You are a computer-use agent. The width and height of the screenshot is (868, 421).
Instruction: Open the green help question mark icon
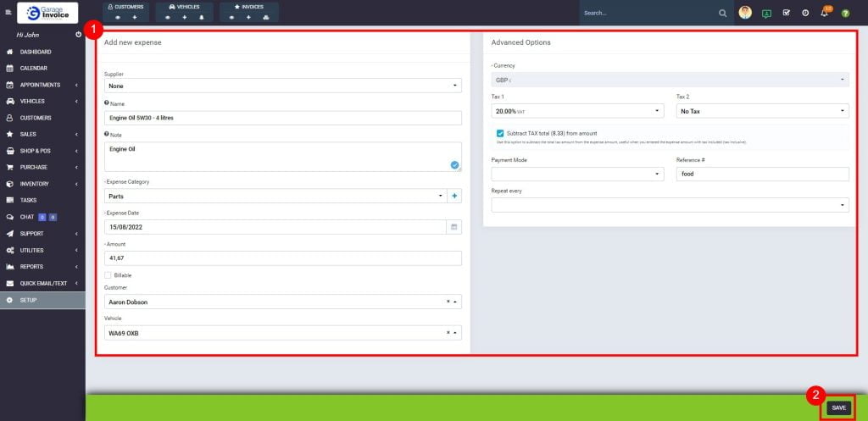(x=845, y=14)
